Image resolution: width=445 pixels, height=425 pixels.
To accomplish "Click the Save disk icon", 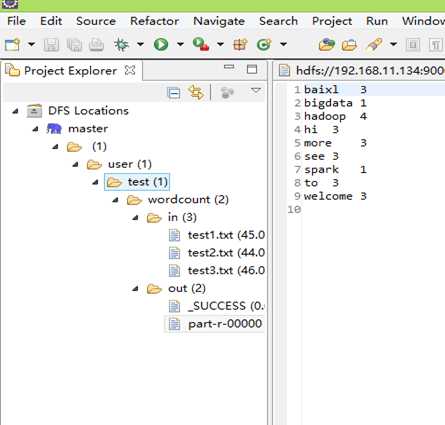I will pos(51,45).
